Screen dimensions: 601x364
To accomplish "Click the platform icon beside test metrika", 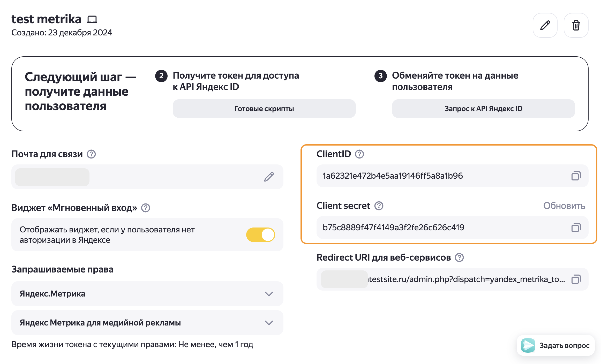I will pyautogui.click(x=92, y=19).
